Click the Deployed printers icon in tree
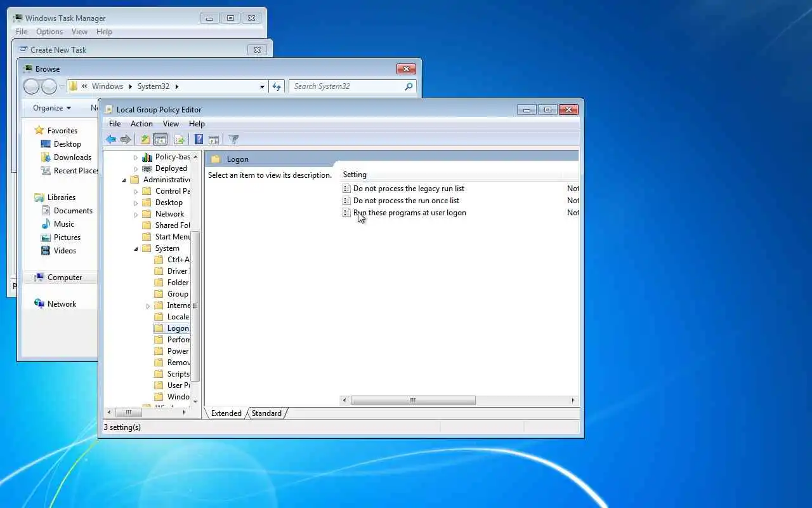The image size is (812, 508). (147, 168)
